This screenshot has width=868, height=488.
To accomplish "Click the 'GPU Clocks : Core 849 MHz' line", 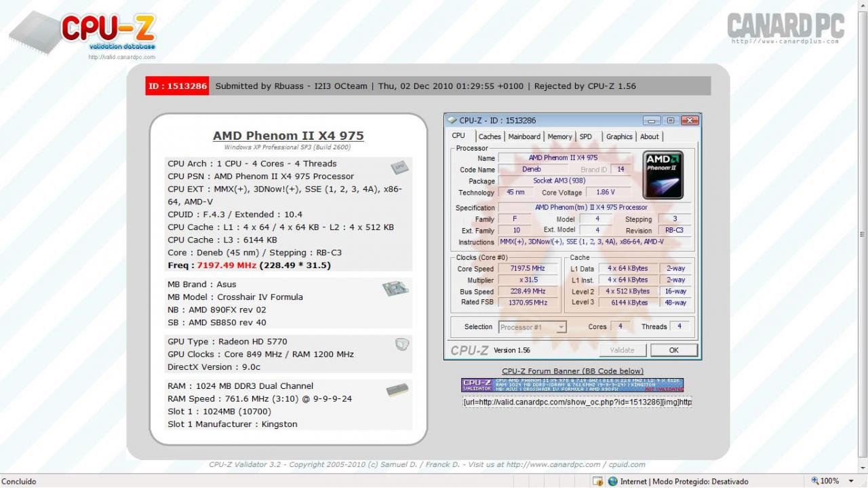I will pos(261,354).
